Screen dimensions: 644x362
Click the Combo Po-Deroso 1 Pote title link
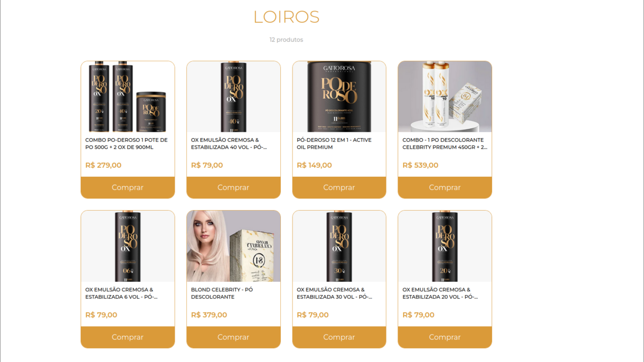pyautogui.click(x=126, y=144)
